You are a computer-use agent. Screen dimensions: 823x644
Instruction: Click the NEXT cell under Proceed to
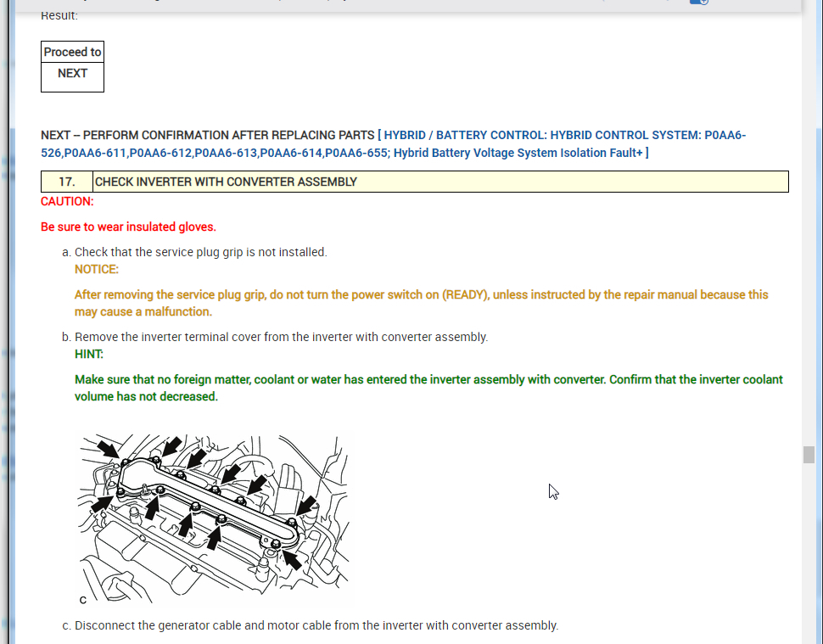coord(72,74)
